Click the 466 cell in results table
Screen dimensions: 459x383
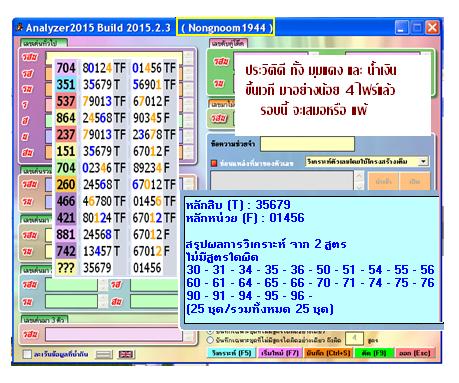coord(66,201)
